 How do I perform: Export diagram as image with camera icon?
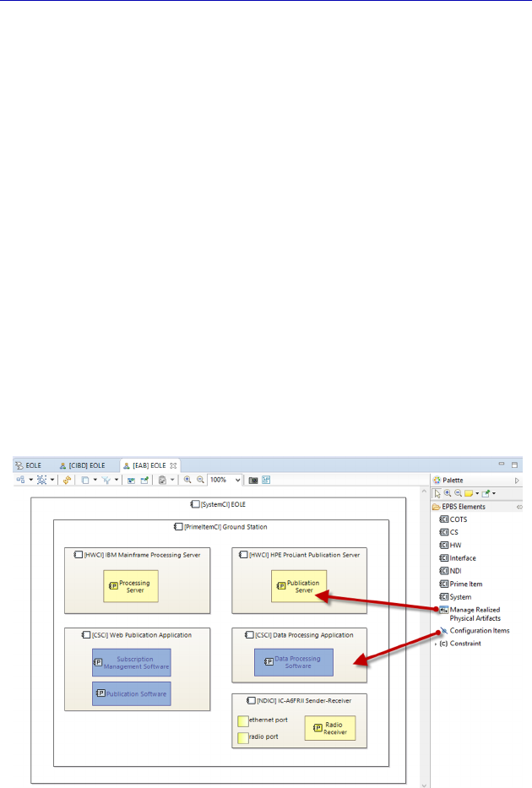(x=253, y=481)
